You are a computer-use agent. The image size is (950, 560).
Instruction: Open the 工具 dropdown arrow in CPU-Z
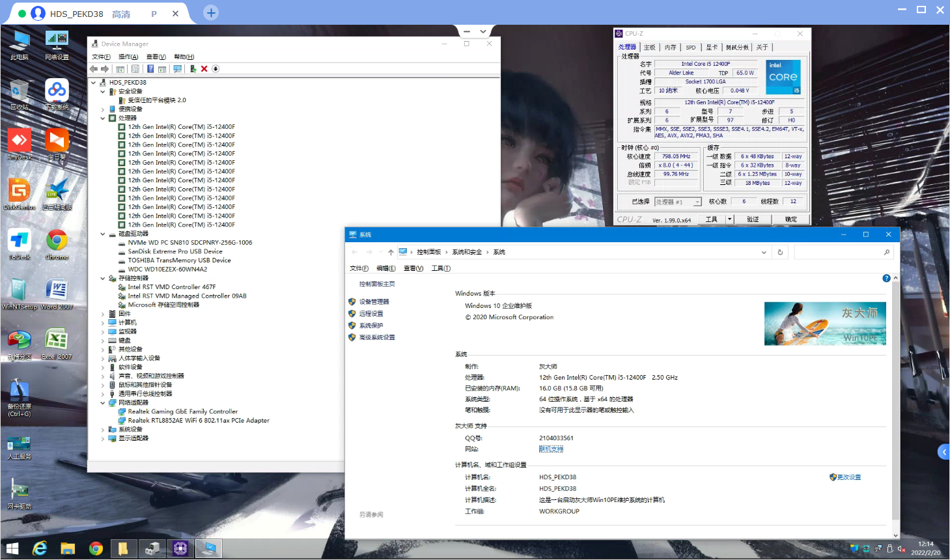coord(730,219)
